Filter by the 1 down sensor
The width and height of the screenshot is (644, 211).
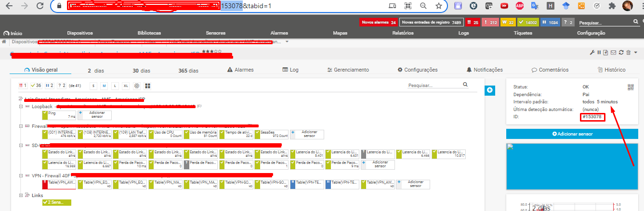(x=23, y=86)
